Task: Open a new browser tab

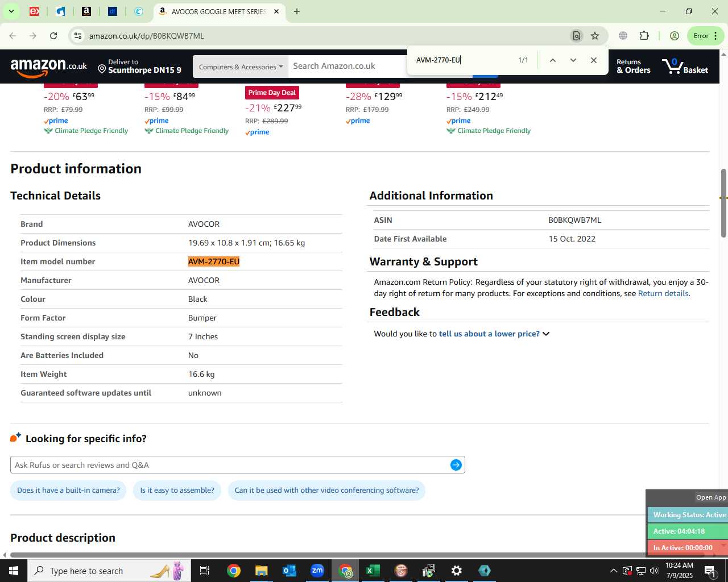Action: tap(297, 11)
